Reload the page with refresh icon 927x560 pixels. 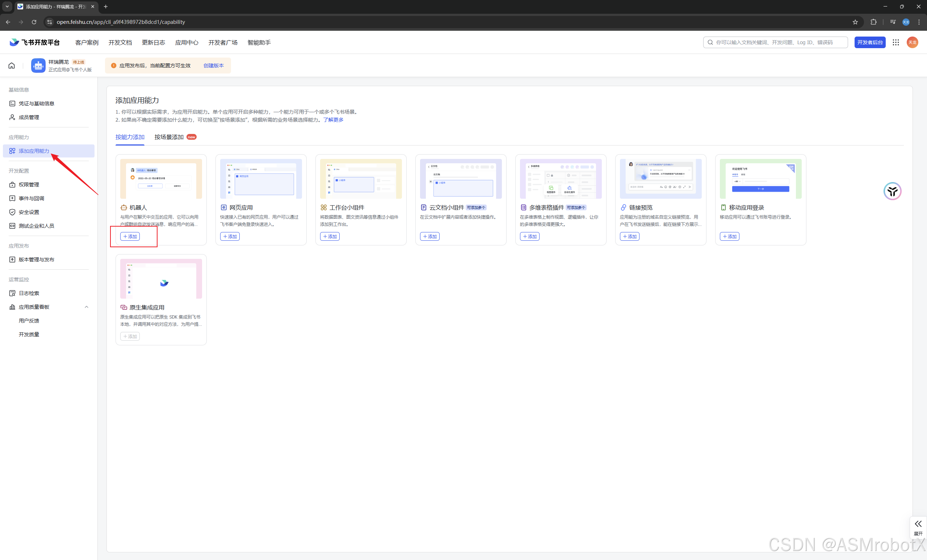[x=34, y=22]
